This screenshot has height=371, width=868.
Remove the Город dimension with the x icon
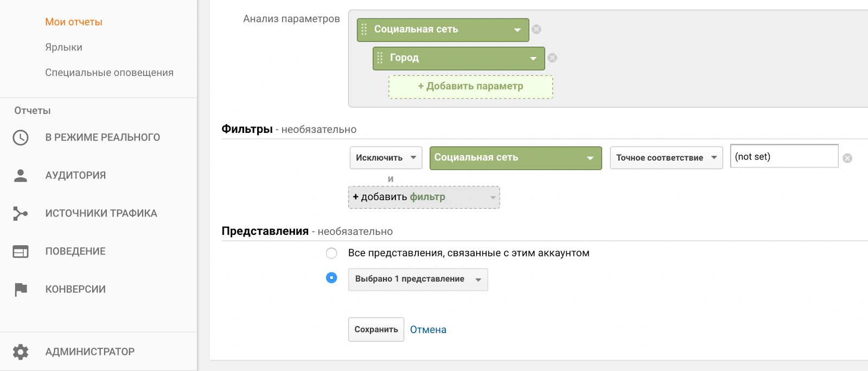(x=552, y=58)
